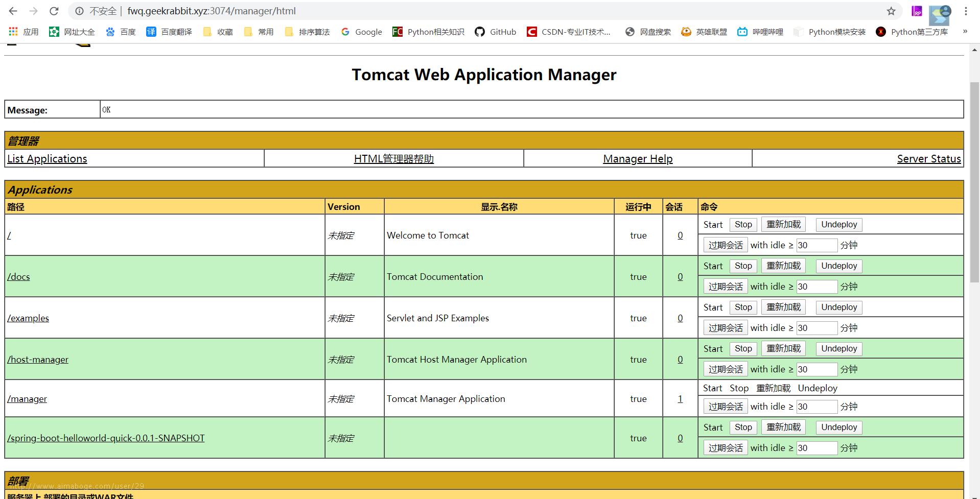Stop the /examples application
Viewport: 980px width, 499px height.
pyautogui.click(x=743, y=307)
